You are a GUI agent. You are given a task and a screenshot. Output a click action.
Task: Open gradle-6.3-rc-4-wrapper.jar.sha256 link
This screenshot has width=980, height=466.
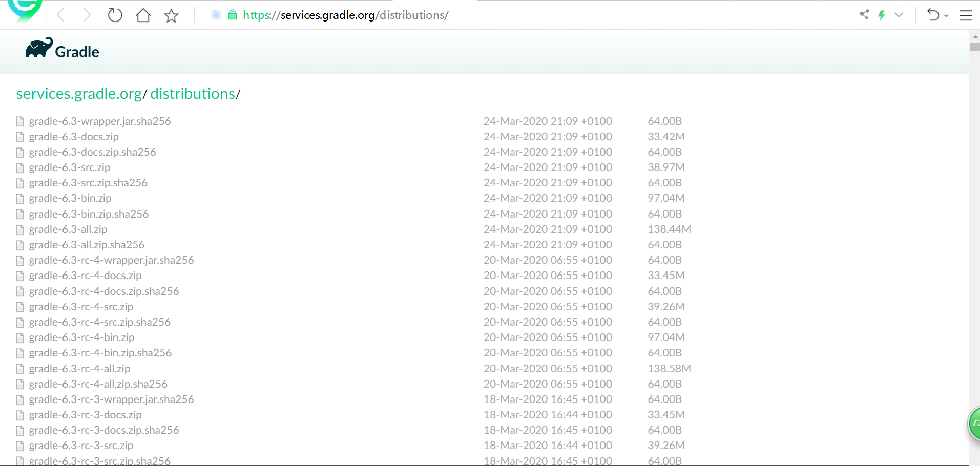[111, 260]
